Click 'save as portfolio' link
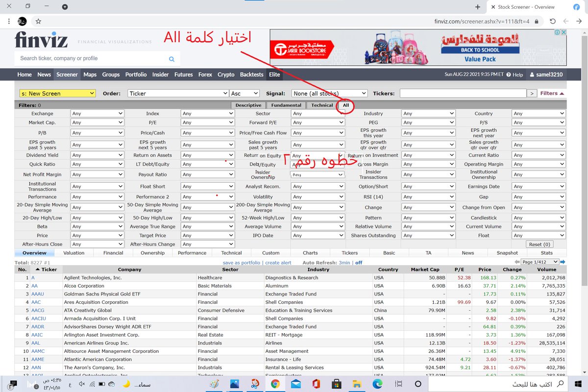 point(242,263)
